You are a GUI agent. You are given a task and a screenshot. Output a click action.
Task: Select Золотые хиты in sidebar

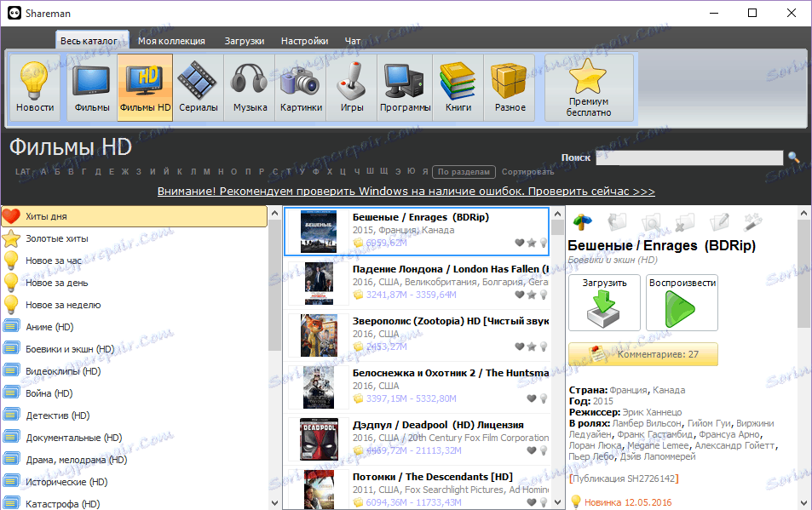coord(134,238)
